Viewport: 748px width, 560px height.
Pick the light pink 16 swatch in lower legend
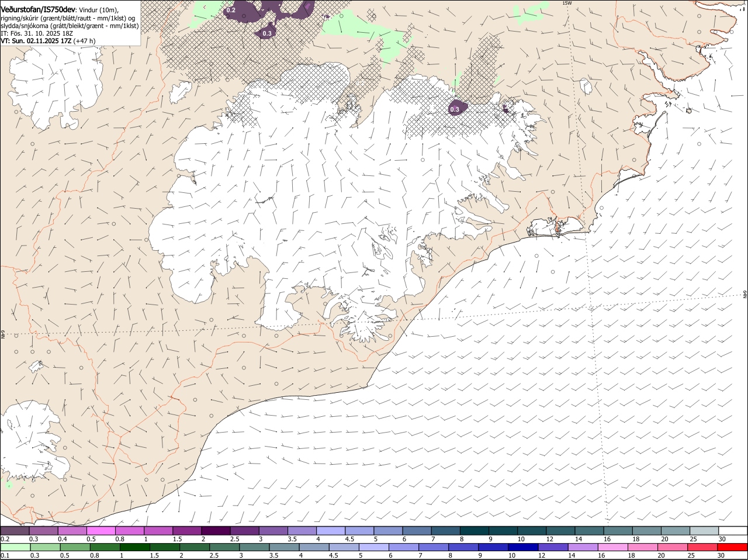(613, 547)
